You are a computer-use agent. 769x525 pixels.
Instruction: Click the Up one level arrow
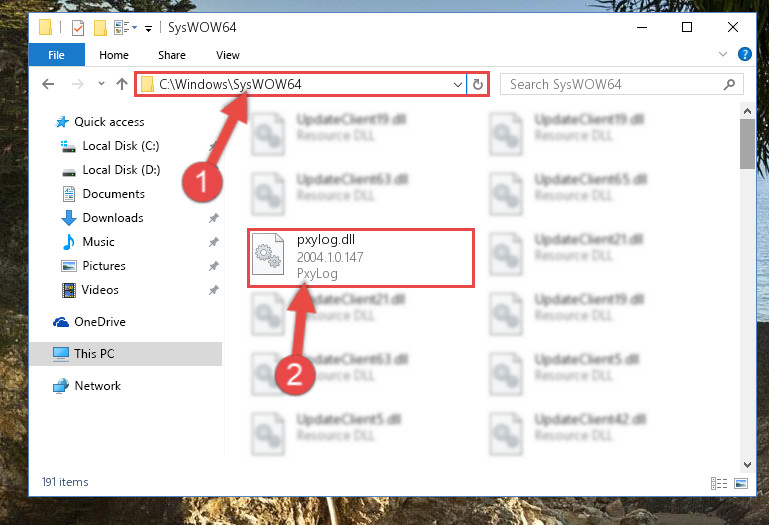click(x=122, y=84)
